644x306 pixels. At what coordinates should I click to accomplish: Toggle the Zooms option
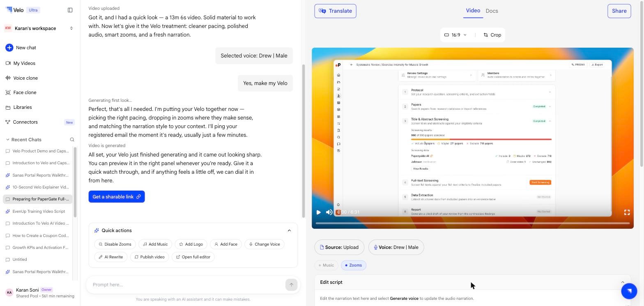pyautogui.click(x=354, y=265)
